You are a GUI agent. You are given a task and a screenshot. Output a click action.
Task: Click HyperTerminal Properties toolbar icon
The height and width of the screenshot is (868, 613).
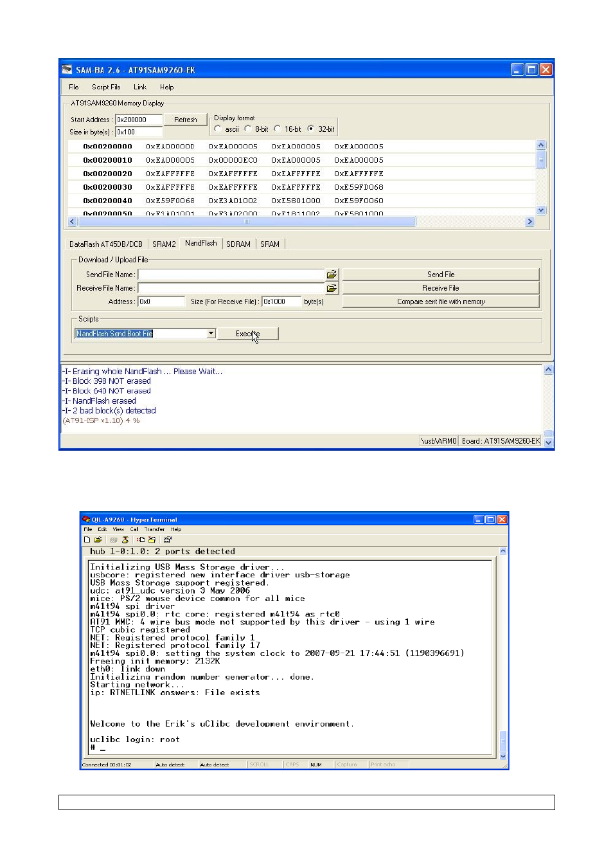point(168,539)
